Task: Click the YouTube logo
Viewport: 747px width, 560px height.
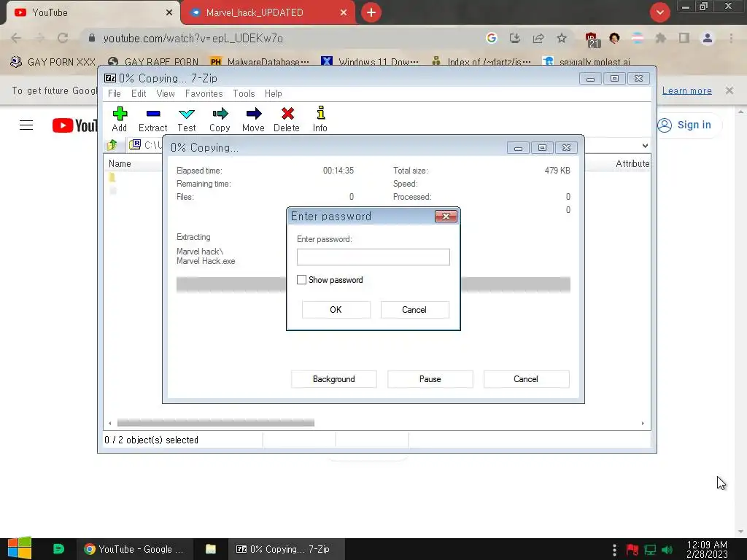Action: [75, 125]
